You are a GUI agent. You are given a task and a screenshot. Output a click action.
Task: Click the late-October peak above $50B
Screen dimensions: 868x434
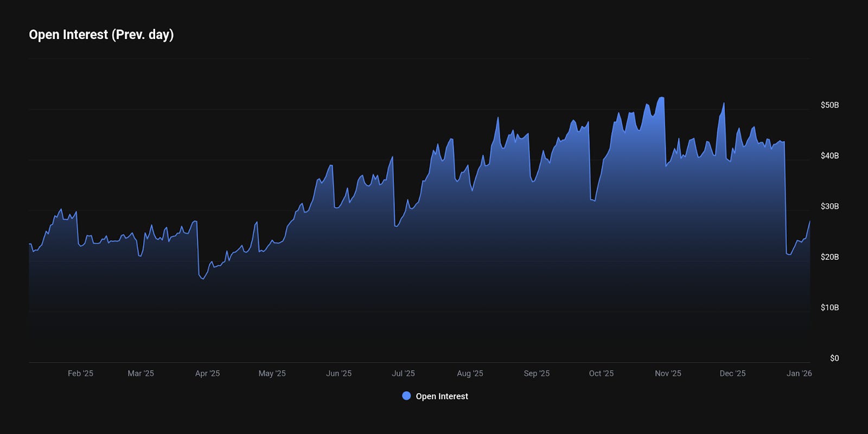661,98
